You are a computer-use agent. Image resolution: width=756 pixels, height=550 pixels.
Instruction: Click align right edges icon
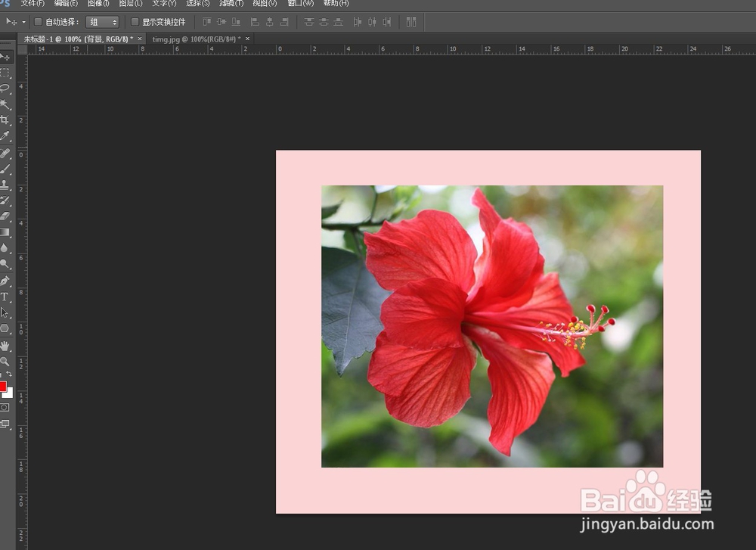[284, 22]
